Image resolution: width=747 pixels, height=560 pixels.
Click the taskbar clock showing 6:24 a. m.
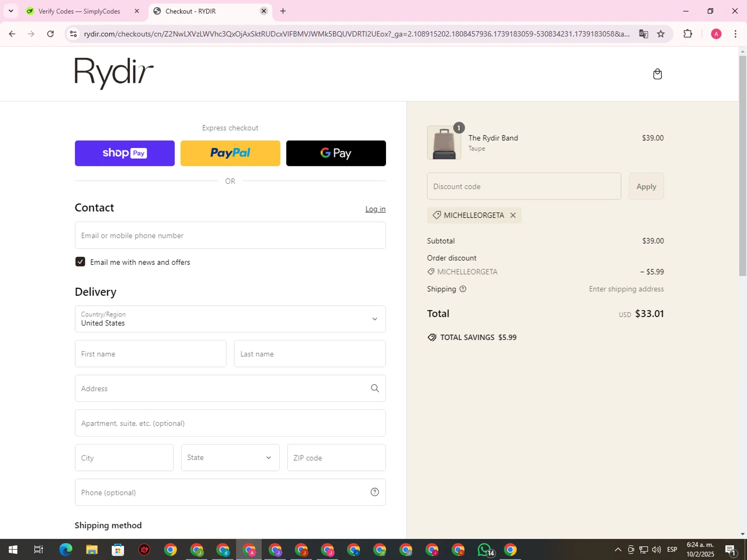coord(700,550)
